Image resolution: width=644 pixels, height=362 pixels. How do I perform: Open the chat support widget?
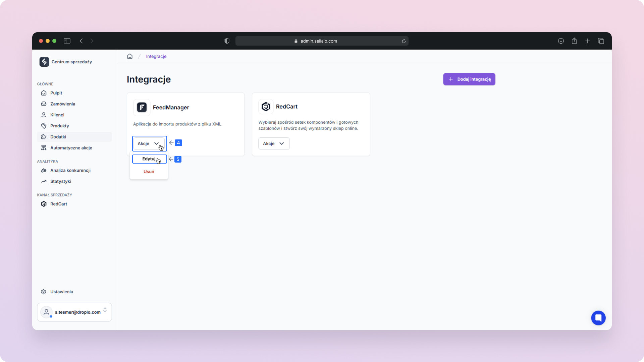pyautogui.click(x=598, y=318)
